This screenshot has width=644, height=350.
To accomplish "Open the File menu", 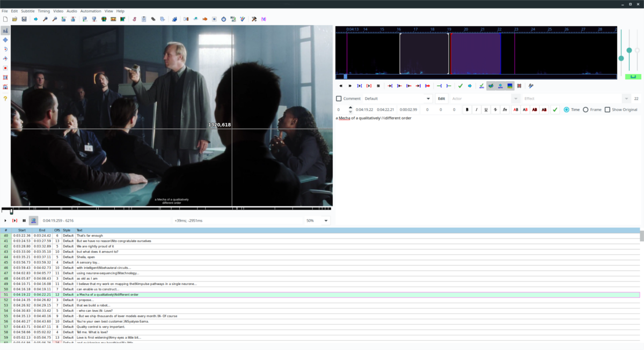I will pos(5,11).
